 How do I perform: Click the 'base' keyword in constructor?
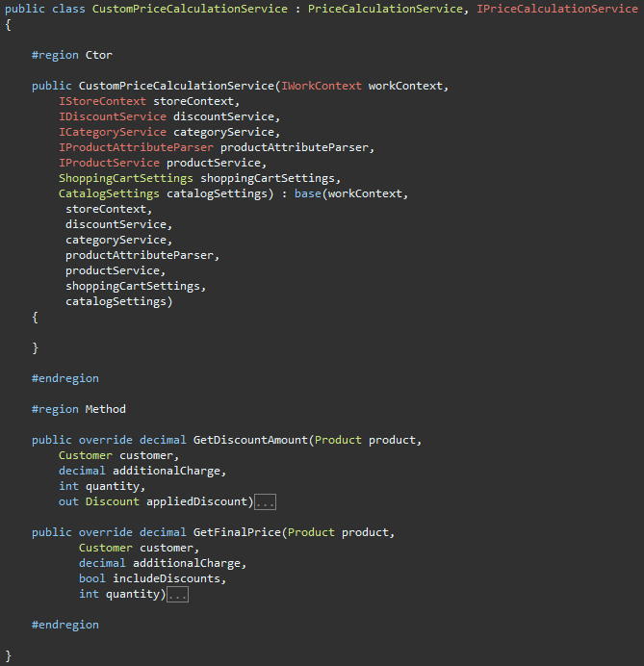point(308,193)
